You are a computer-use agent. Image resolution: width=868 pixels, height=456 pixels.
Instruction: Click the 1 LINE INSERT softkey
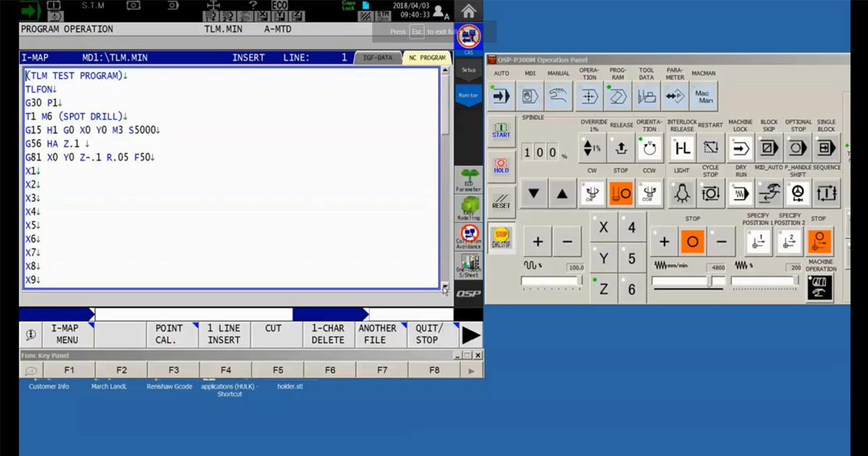click(x=224, y=334)
